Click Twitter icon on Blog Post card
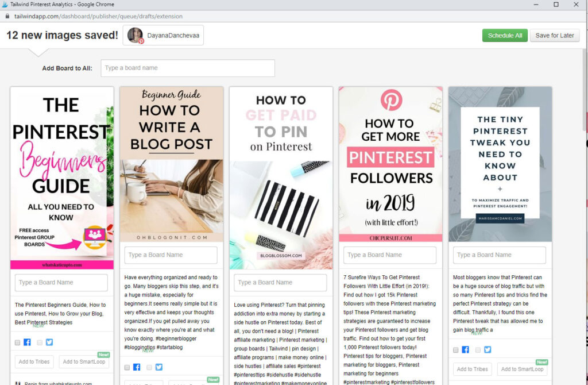Screen dimensions: 588x385 tap(159, 367)
